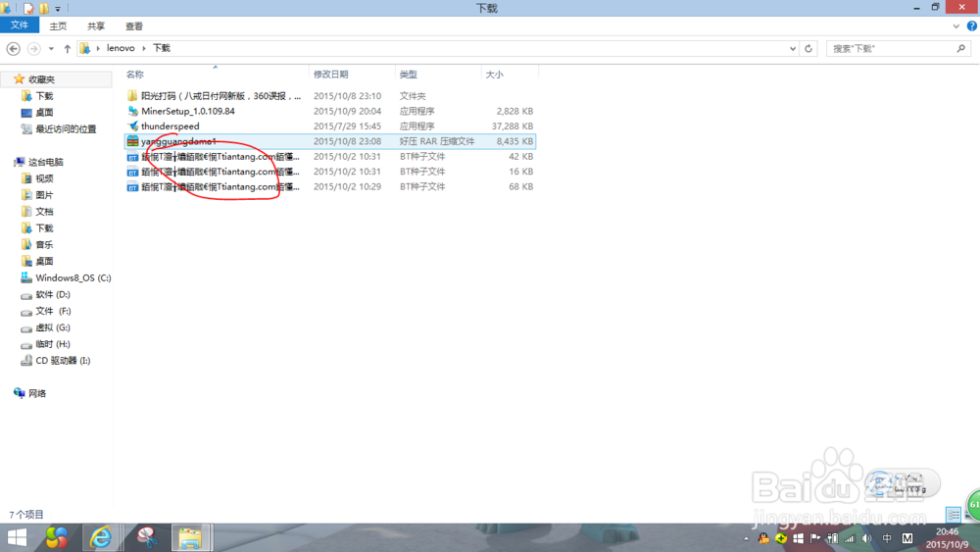The image size is (980, 552).
Task: Open the Windows8_OS (C:) drive
Action: (x=73, y=277)
